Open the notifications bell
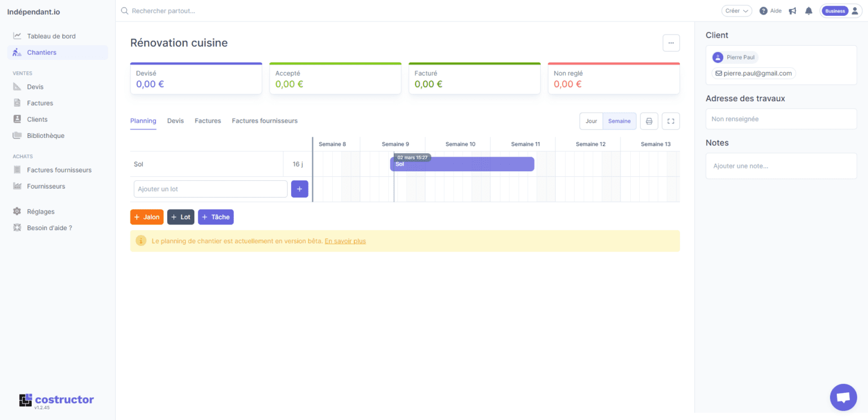Viewport: 868px width, 420px height. (809, 11)
